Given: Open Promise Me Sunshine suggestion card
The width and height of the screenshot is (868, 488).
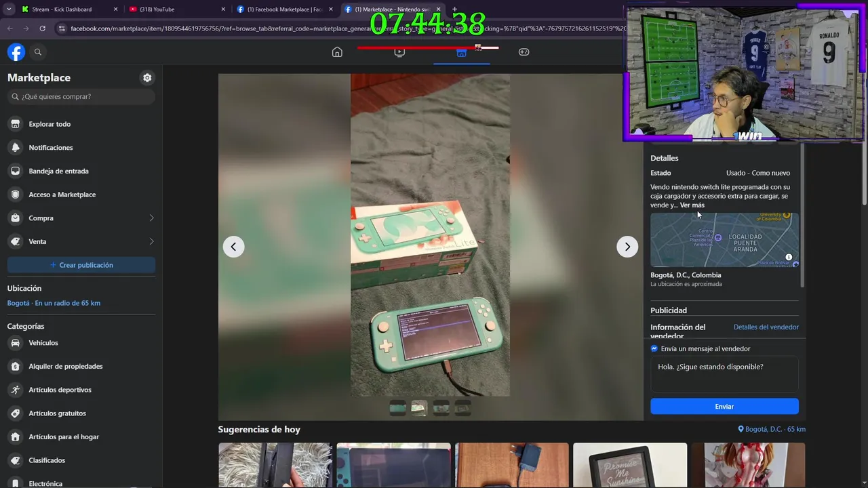Looking at the screenshot, I should tap(630, 466).
